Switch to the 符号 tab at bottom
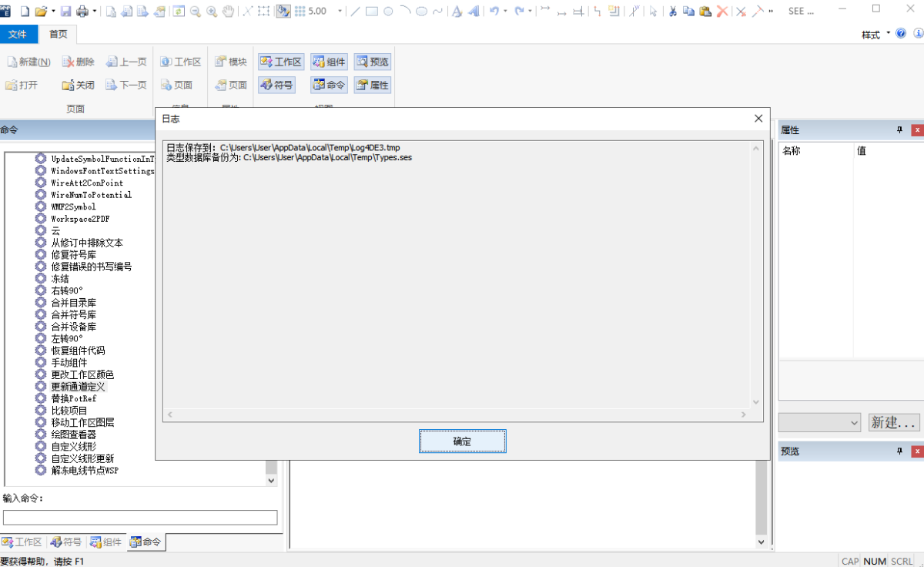Viewport: 924px width, 567px height. click(66, 542)
